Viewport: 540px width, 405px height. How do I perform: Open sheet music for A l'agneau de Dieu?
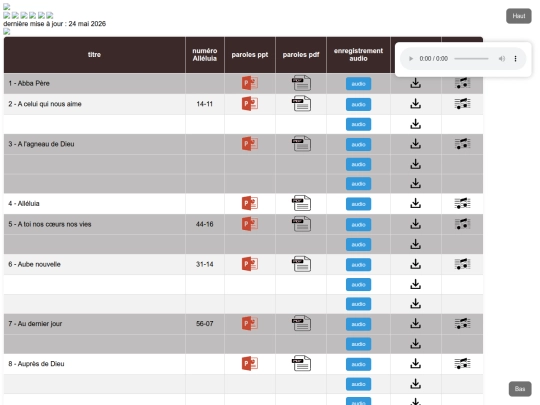pyautogui.click(x=463, y=144)
